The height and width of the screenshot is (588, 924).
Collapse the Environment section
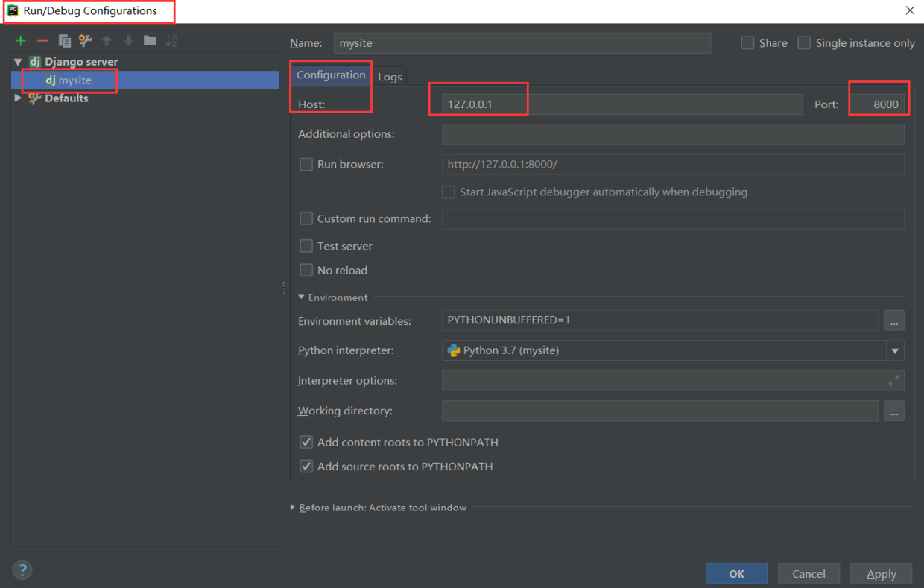[x=301, y=297]
